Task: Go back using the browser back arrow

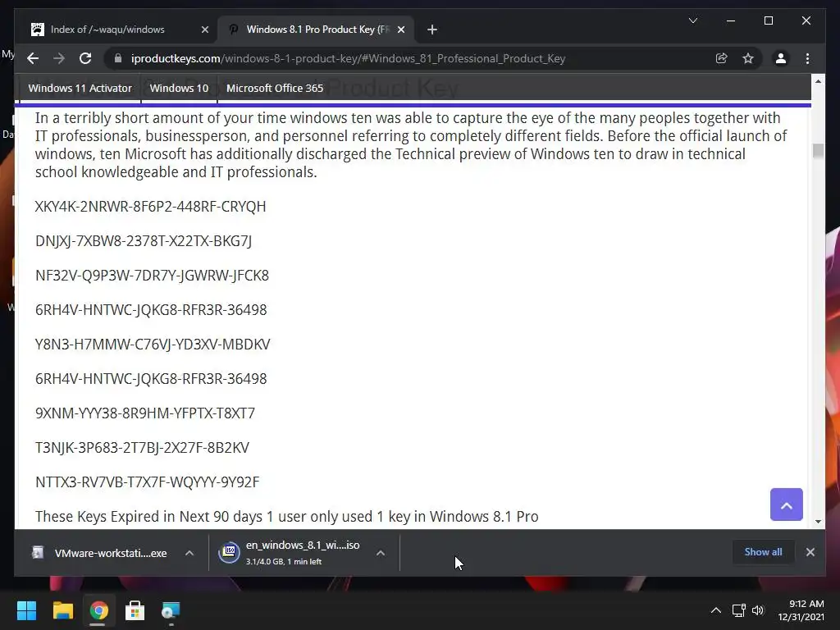Action: tap(33, 58)
